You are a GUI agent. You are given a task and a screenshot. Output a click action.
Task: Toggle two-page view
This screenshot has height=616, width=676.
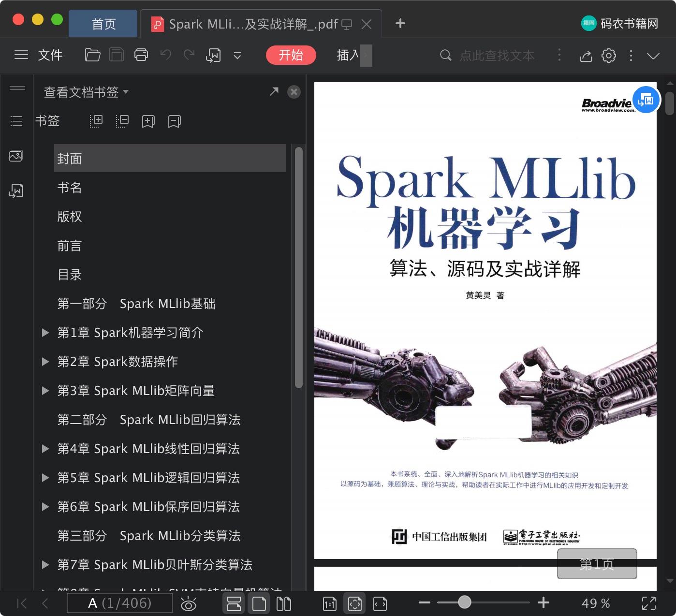284,603
